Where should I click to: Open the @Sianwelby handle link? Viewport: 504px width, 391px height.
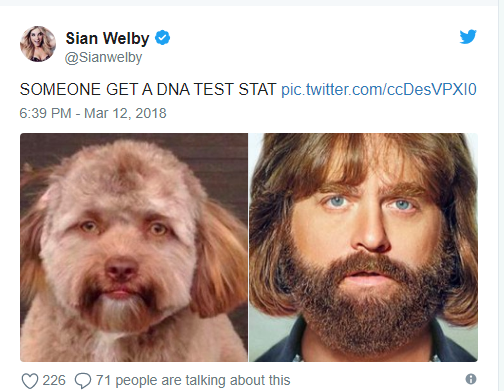103,57
